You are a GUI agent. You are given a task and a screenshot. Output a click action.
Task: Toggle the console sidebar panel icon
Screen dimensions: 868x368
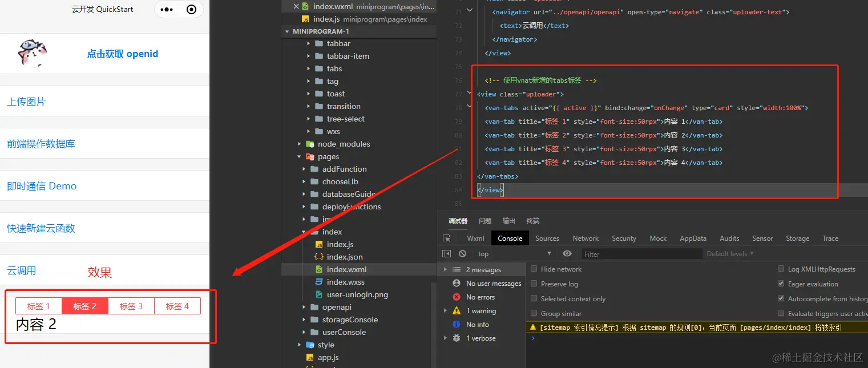pos(447,254)
